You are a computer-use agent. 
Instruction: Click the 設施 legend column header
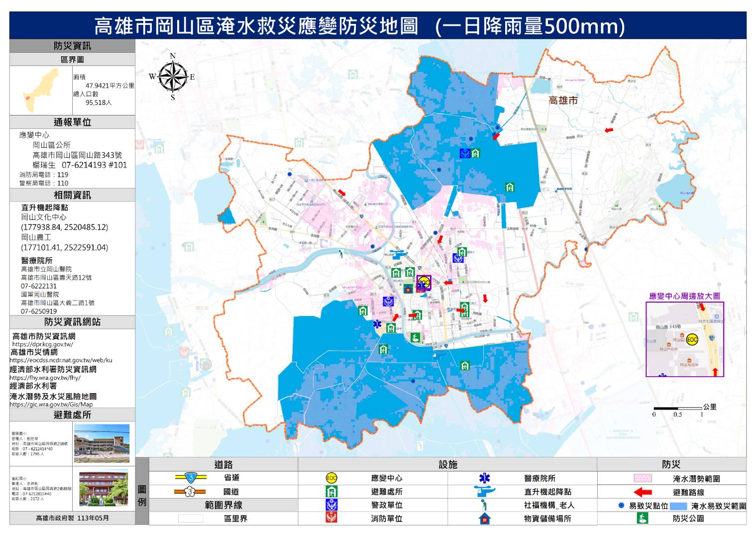pos(447,464)
